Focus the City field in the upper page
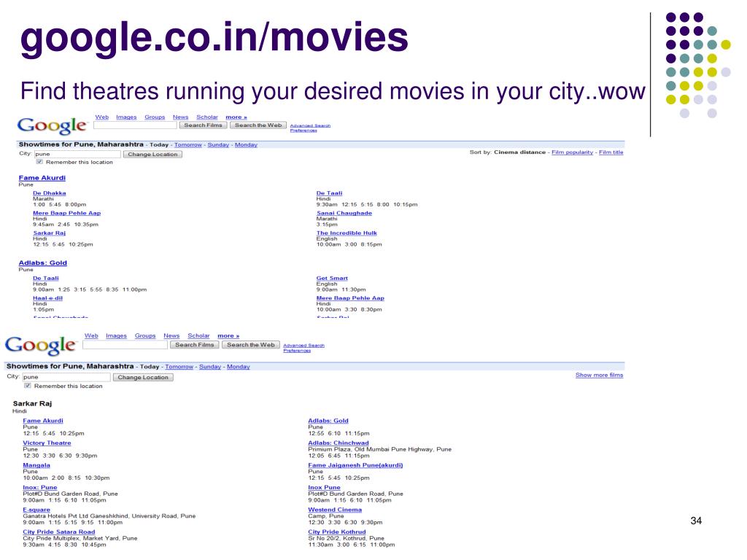The width and height of the screenshot is (747, 560). click(77, 154)
